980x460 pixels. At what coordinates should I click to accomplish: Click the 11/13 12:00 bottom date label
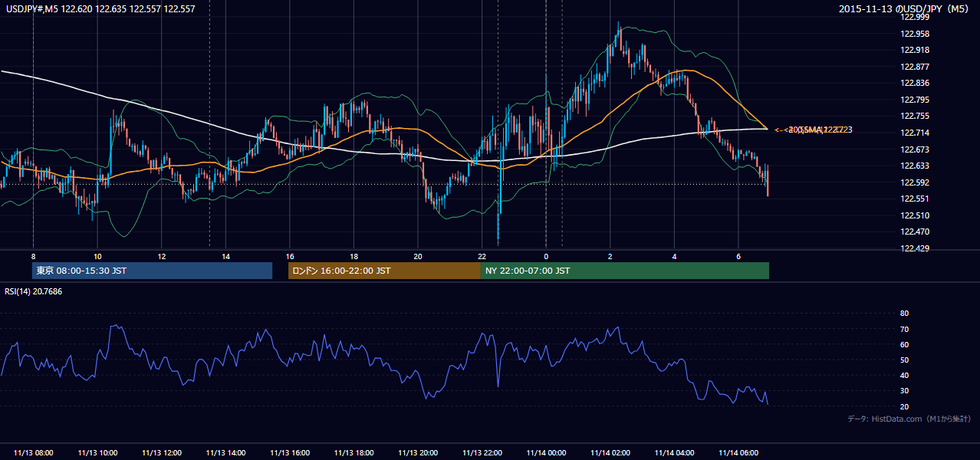click(x=162, y=453)
